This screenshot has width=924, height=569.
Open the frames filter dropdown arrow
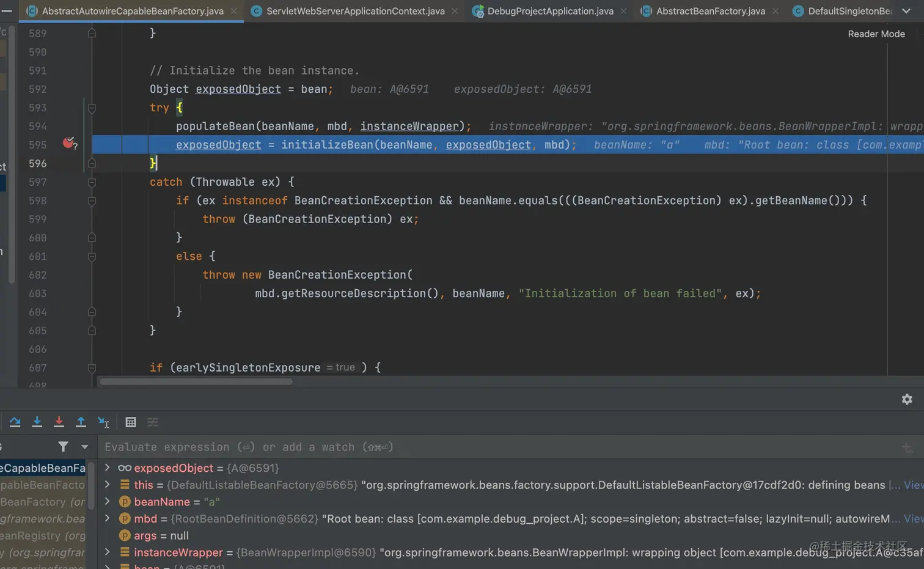point(84,447)
